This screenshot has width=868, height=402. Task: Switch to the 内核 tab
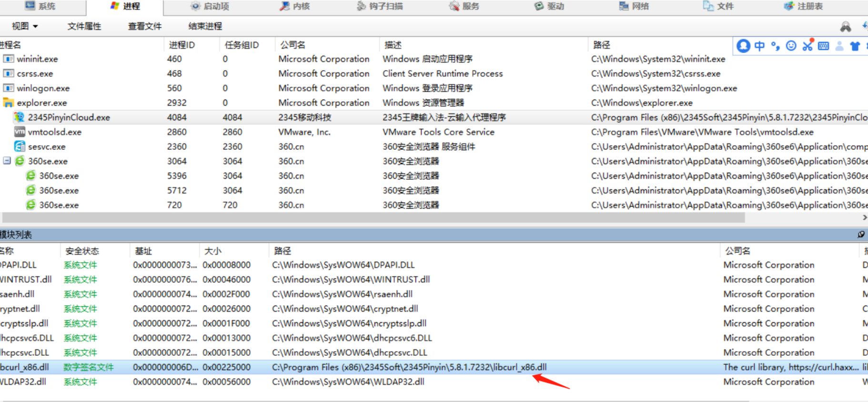coord(295,6)
